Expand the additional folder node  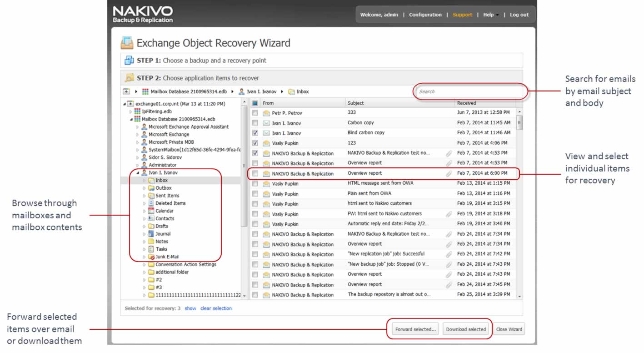pyautogui.click(x=145, y=272)
